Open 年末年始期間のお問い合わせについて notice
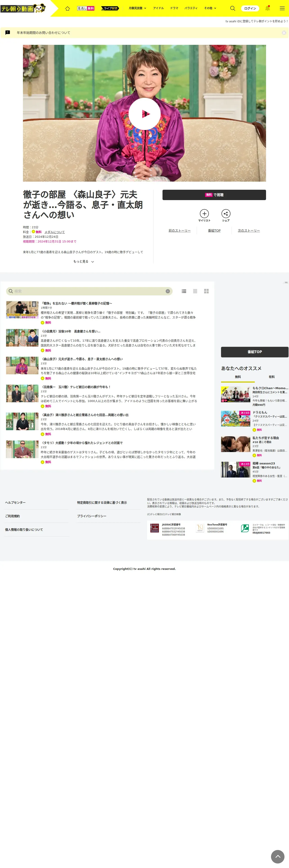The width and height of the screenshot is (289, 868). click(x=43, y=33)
